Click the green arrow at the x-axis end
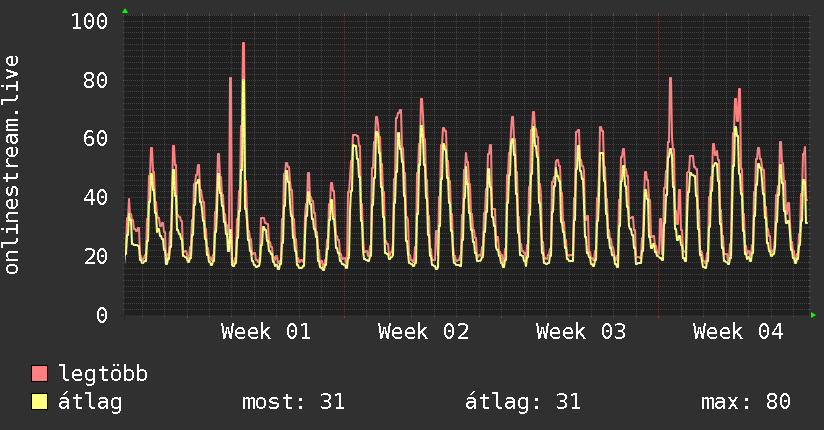This screenshot has width=824, height=430. click(x=813, y=315)
